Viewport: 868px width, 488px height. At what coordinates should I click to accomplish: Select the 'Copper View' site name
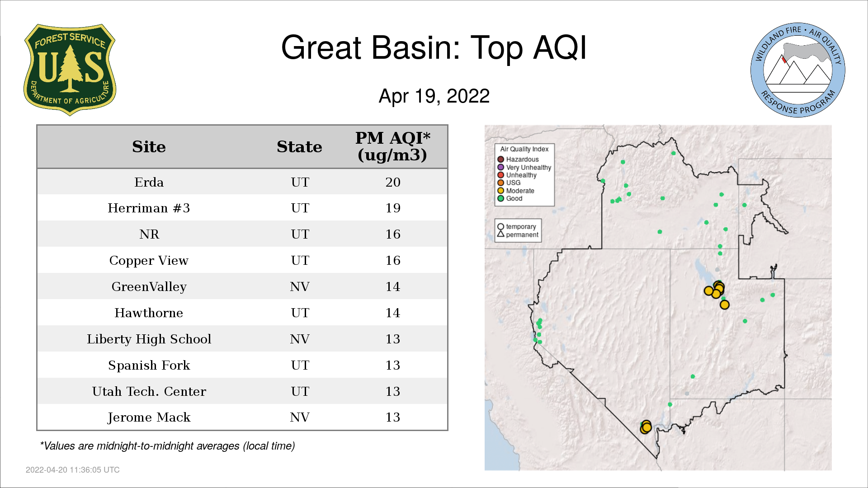(149, 261)
